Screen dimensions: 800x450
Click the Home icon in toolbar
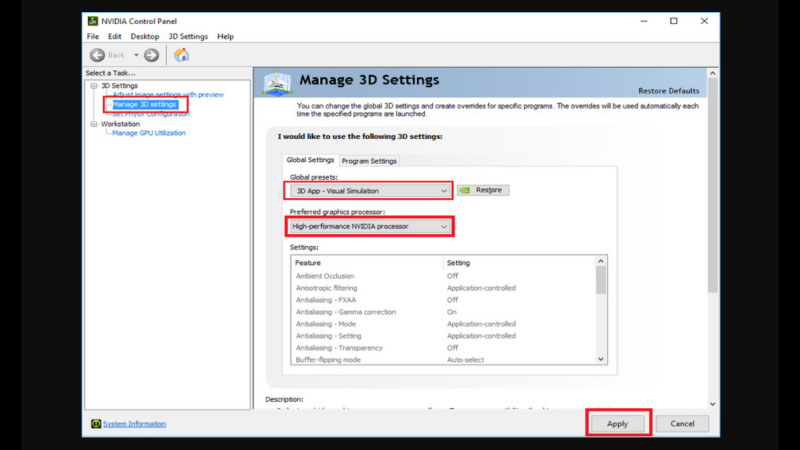[181, 55]
